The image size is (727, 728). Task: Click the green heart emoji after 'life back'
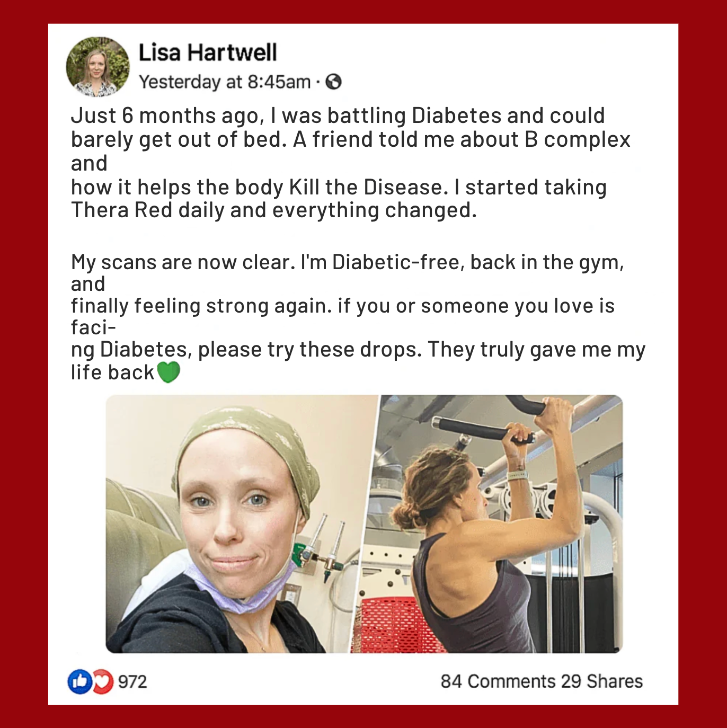[x=169, y=372]
